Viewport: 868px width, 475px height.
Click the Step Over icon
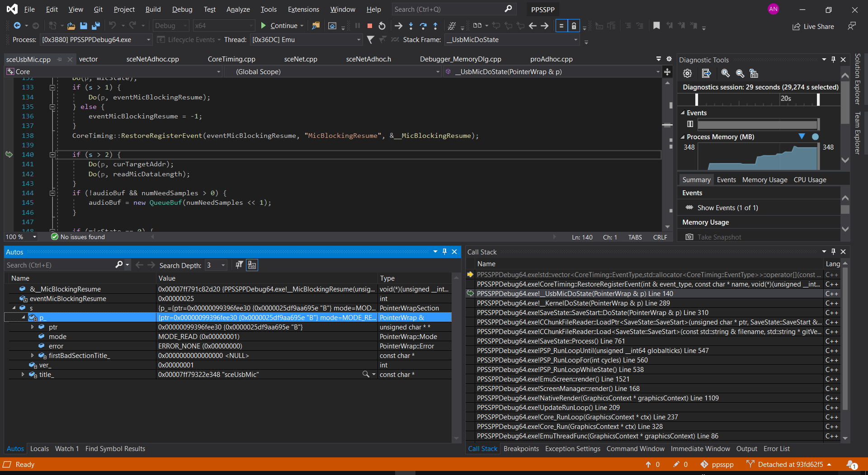pyautogui.click(x=424, y=26)
